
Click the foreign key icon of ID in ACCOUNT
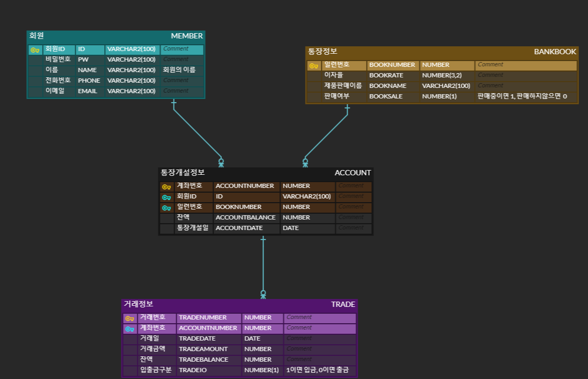coord(167,197)
